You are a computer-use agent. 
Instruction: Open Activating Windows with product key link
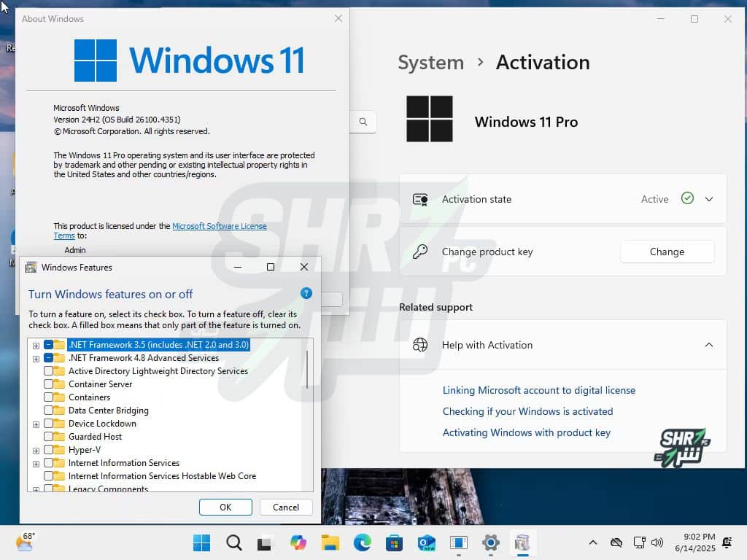[x=527, y=432]
